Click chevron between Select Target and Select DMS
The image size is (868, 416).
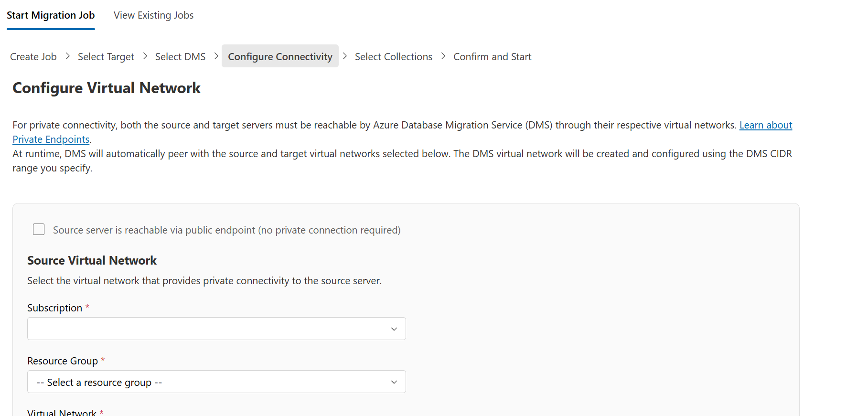click(x=145, y=56)
